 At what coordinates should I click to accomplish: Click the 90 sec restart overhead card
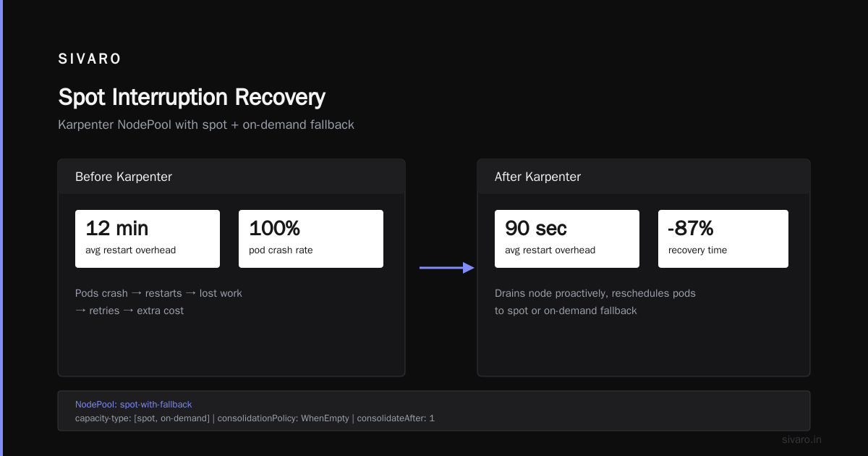(x=567, y=239)
